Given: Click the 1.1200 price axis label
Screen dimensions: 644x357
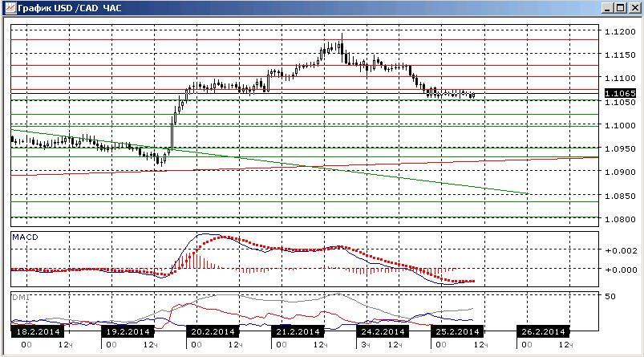Looking at the screenshot, I should (x=620, y=31).
